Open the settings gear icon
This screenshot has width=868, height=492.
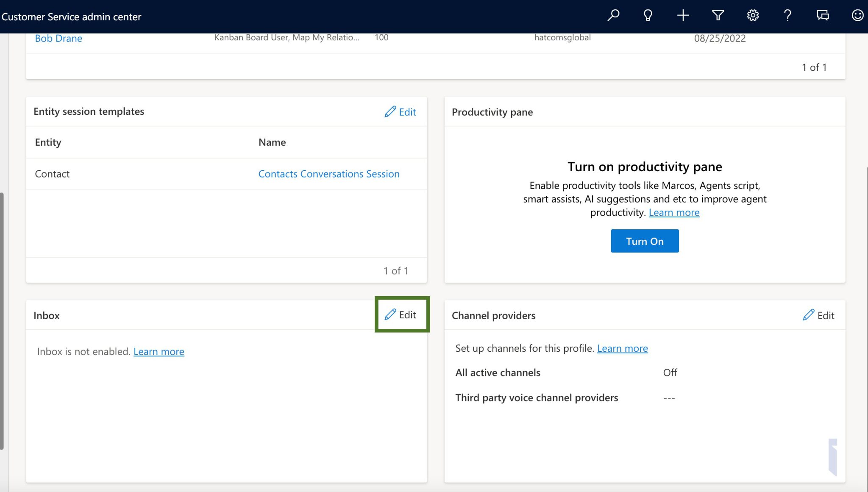(x=753, y=15)
